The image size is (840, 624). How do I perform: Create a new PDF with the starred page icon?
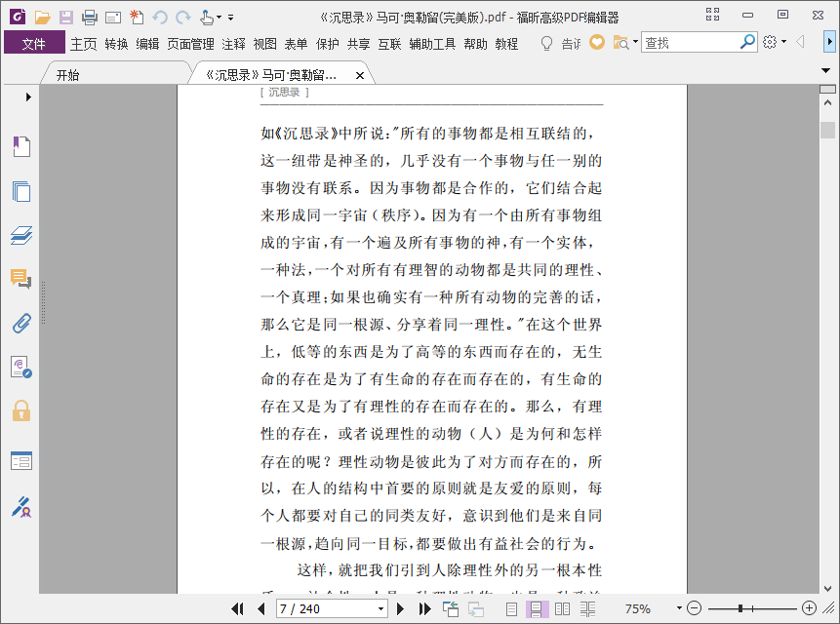click(x=137, y=18)
